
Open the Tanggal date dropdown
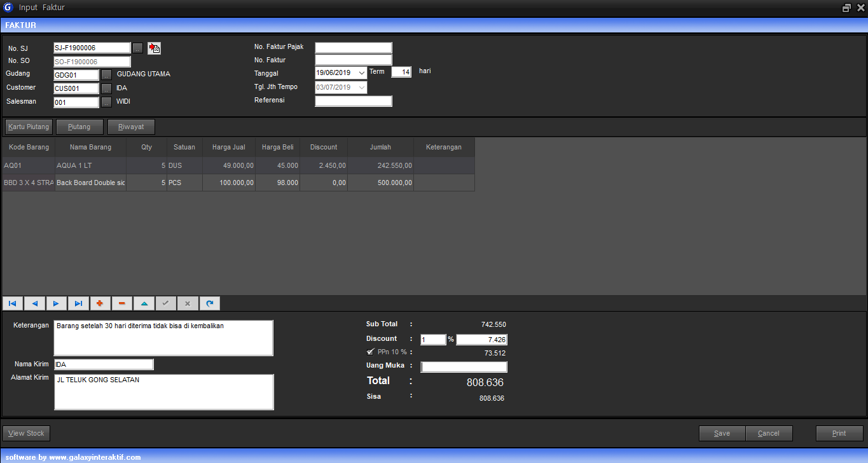[361, 73]
